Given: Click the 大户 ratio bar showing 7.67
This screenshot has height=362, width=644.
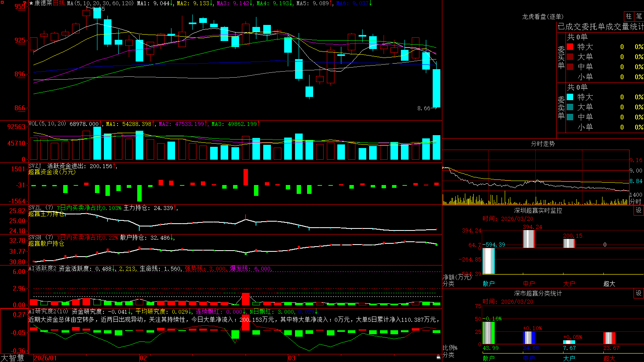Looking at the screenshot, I should tap(569, 342).
